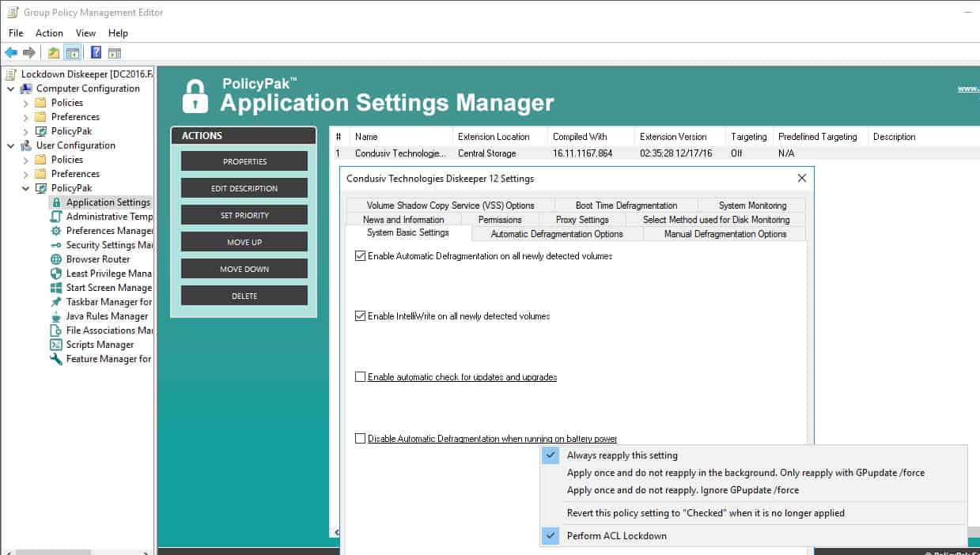
Task: Click the DELETE action button
Action: tap(244, 296)
